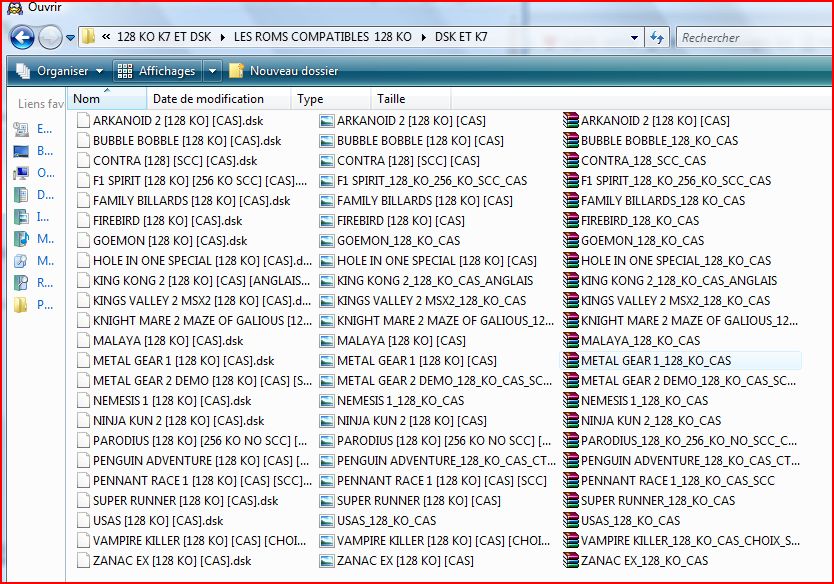The height and width of the screenshot is (584, 834).
Task: Select ZANAC EX [128 KO] [CAS].dsk file
Action: tap(164, 561)
